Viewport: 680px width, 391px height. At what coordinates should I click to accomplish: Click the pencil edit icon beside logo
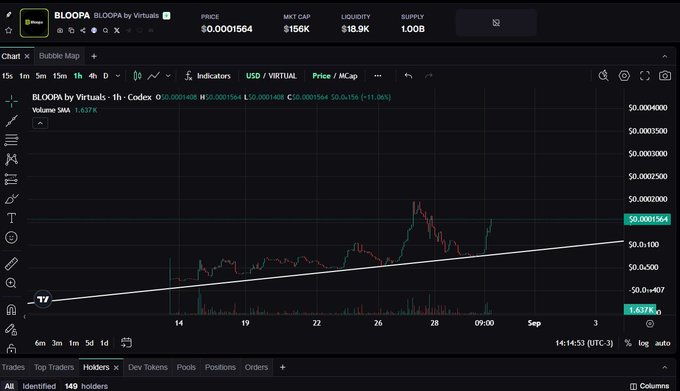pyautogui.click(x=8, y=15)
